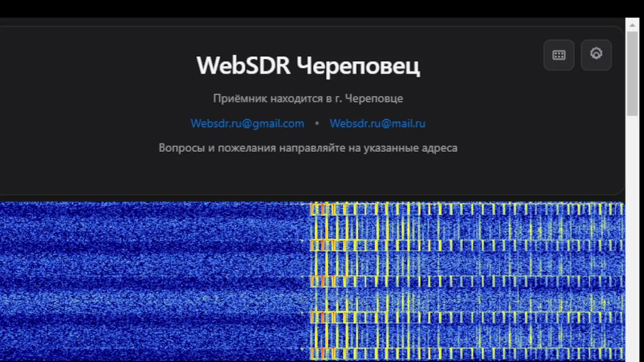Click the 'Приёмник находится в г. Череповце' text
644x362 pixels.
308,99
